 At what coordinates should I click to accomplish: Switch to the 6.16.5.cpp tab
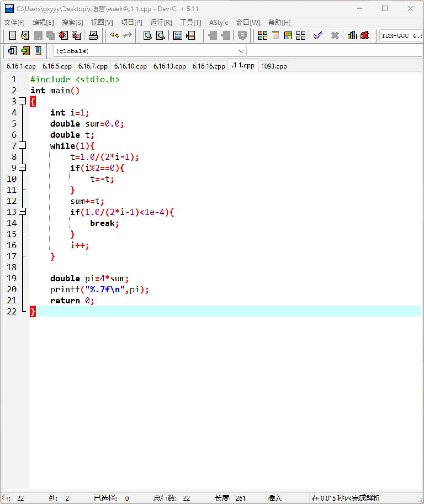click(57, 66)
